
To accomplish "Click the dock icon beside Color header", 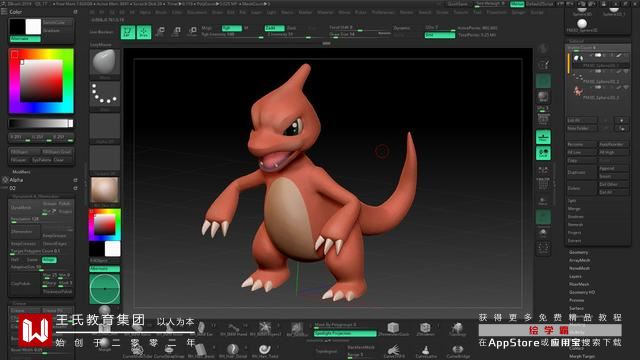I will pyautogui.click(x=76, y=12).
